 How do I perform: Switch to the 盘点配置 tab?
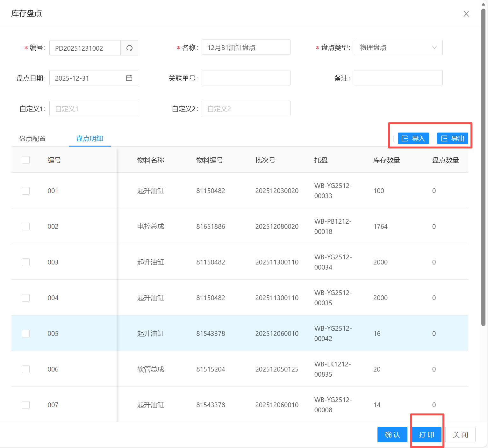click(32, 139)
